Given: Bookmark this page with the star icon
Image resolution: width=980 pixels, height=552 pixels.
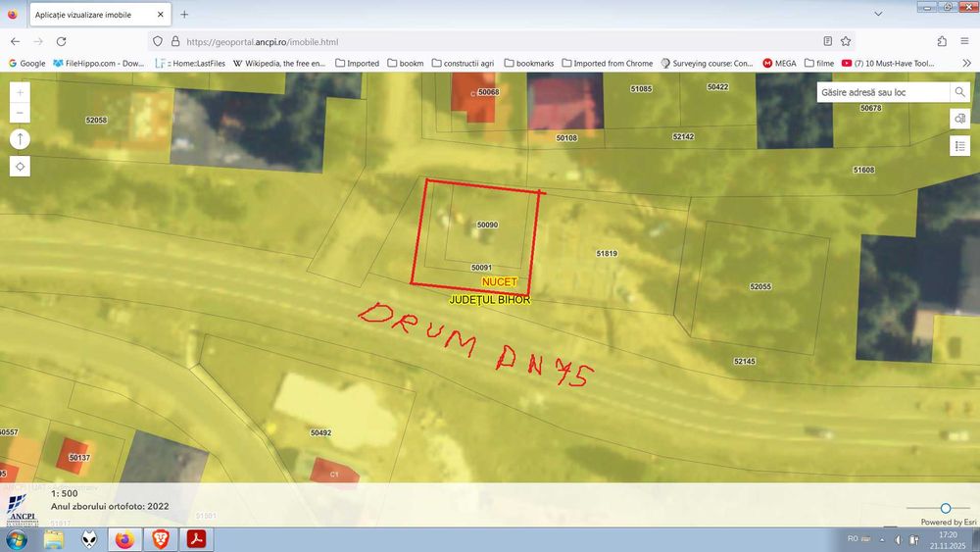Looking at the screenshot, I should pyautogui.click(x=846, y=41).
